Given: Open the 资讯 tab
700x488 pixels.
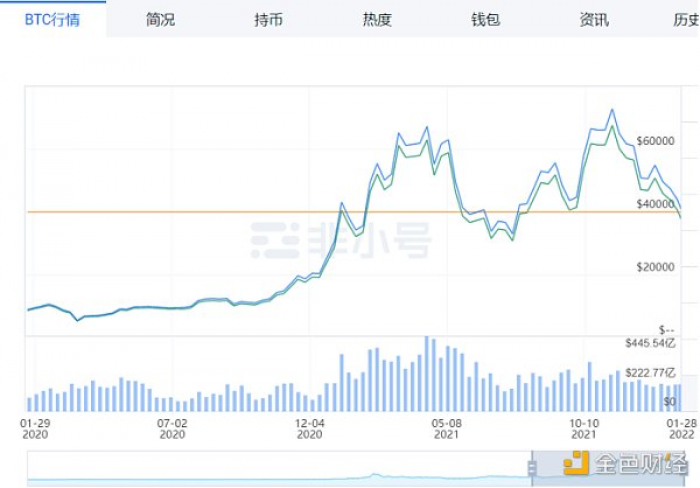Looking at the screenshot, I should tap(594, 20).
